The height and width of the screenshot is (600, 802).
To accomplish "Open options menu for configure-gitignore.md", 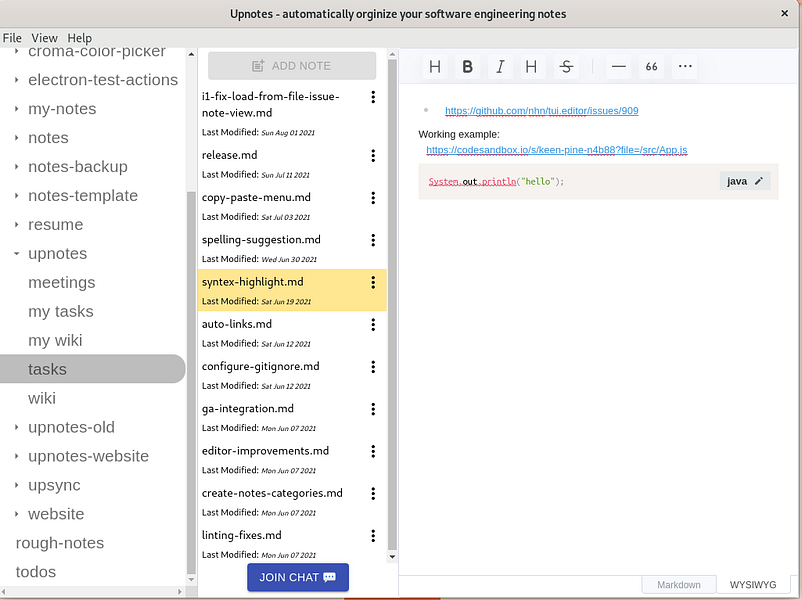I will tap(373, 367).
